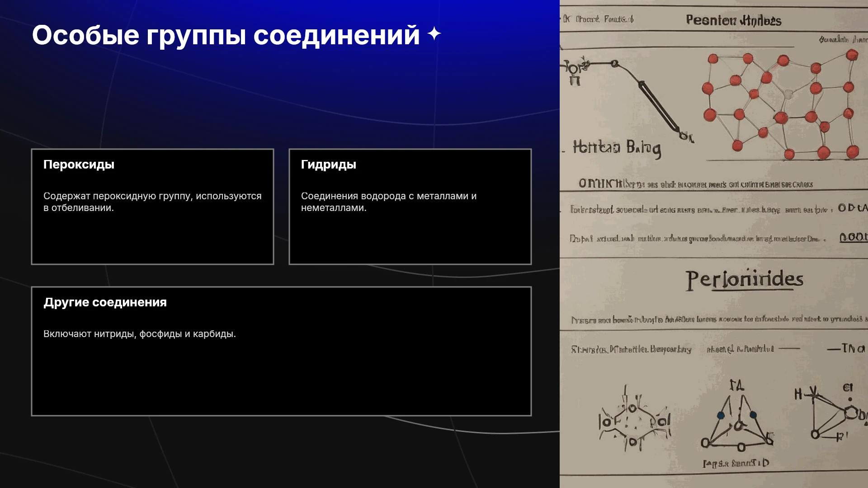Click the sparkle star icon beside title
868x488 pixels.
pyautogui.click(x=434, y=34)
